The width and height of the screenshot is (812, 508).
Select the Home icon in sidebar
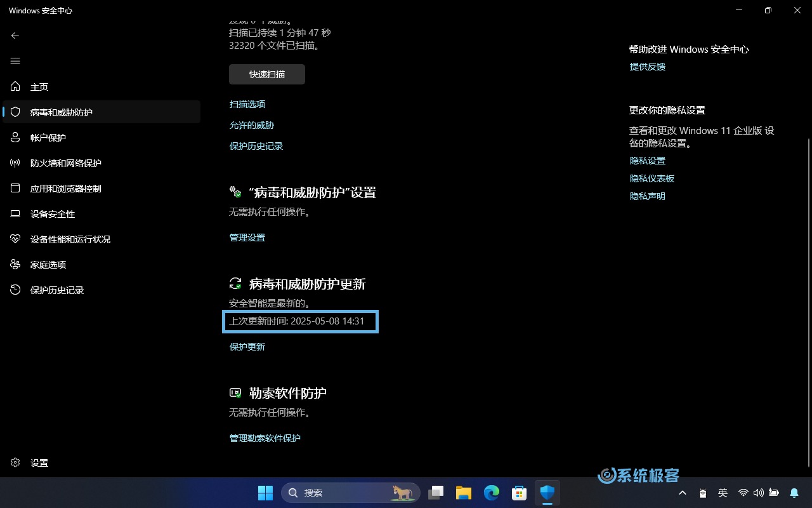coord(16,86)
